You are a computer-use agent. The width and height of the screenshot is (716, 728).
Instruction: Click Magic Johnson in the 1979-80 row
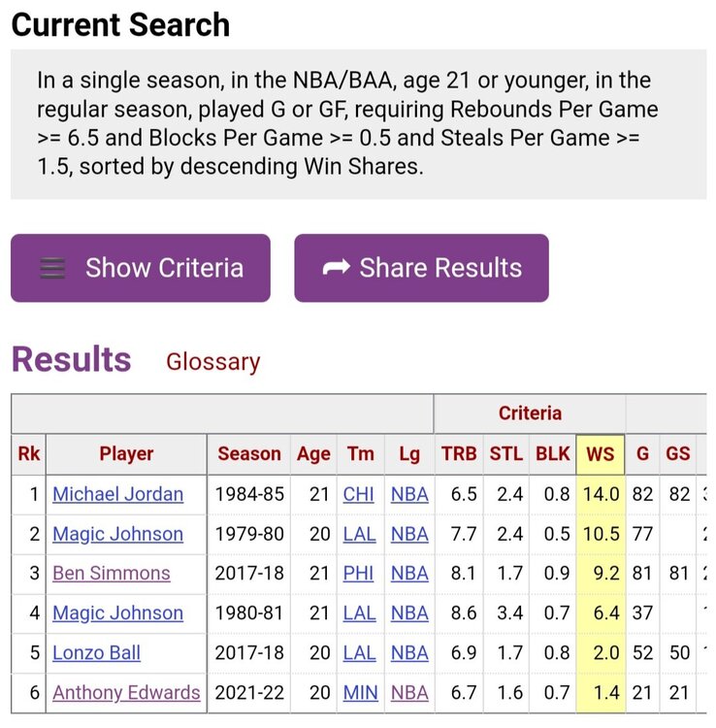(x=117, y=534)
